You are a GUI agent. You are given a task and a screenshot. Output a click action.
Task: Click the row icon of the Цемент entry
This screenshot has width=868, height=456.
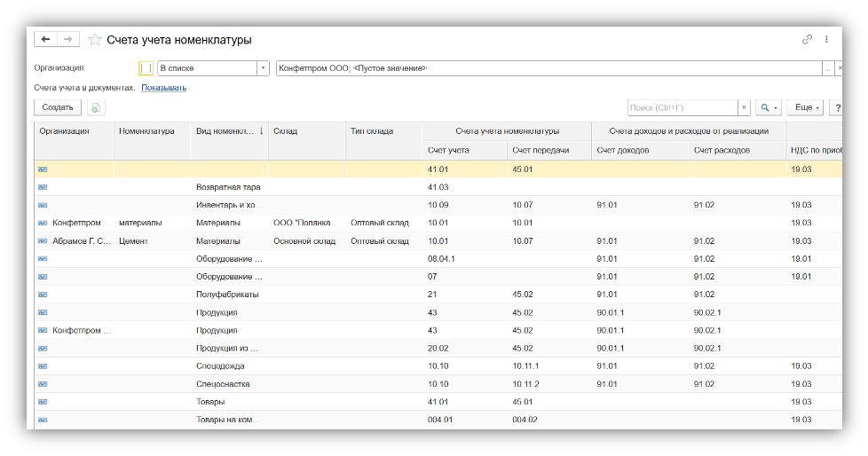(43, 241)
